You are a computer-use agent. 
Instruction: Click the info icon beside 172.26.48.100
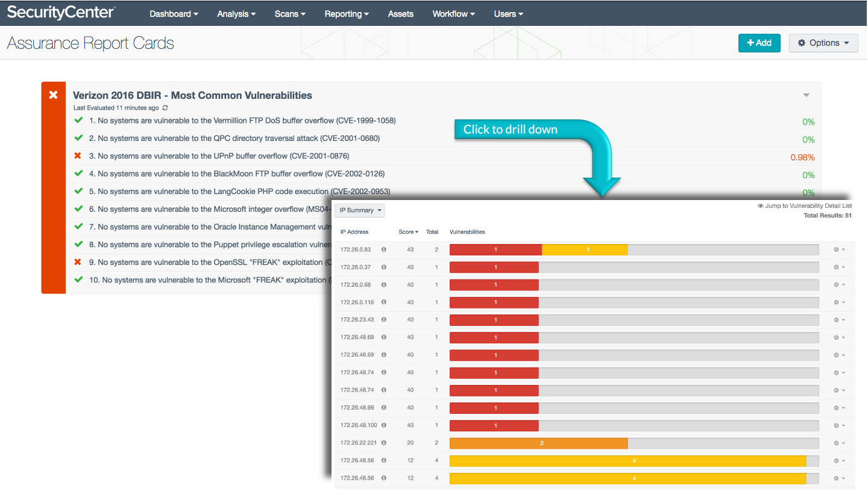click(384, 425)
